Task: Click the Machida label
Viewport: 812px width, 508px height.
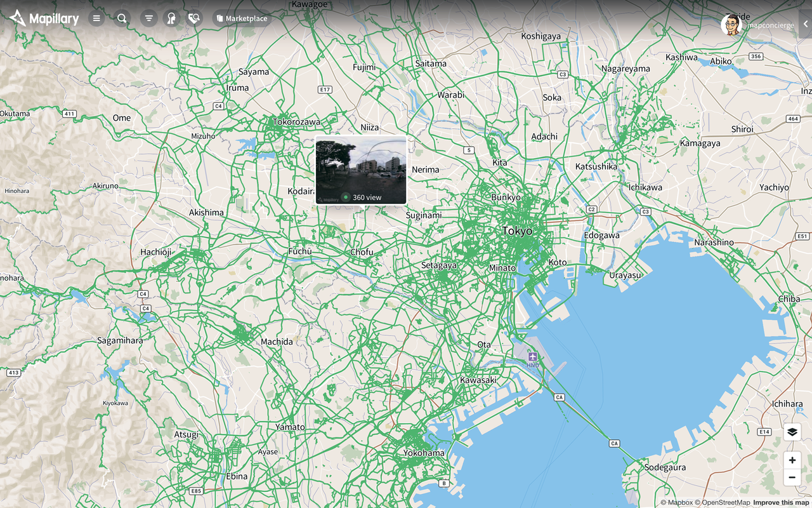Action: point(277,342)
